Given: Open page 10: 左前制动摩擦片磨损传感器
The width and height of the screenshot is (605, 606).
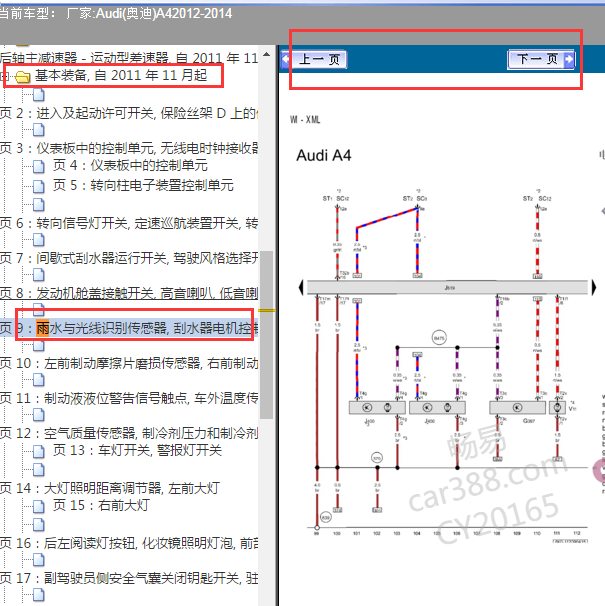Looking at the screenshot, I should click(129, 363).
